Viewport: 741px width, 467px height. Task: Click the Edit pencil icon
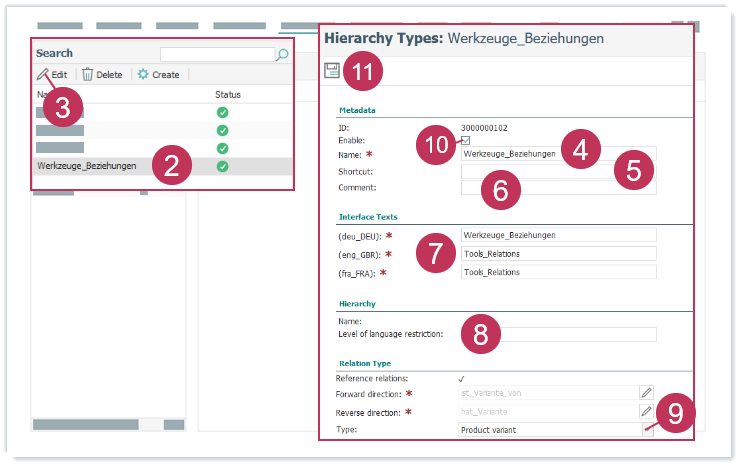click(43, 74)
